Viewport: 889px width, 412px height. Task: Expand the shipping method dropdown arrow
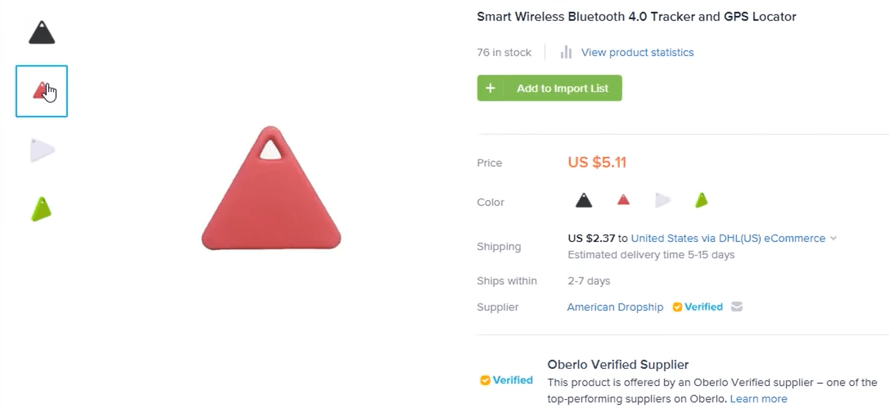(x=834, y=239)
